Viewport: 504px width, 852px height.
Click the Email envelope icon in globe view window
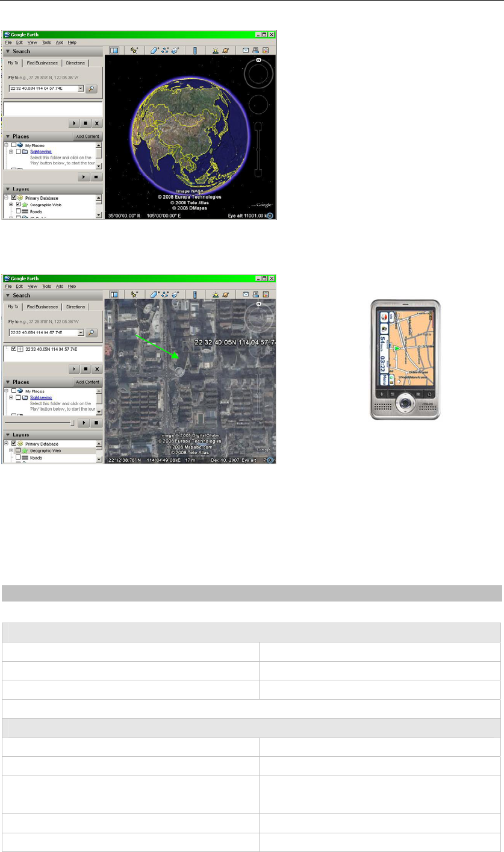click(x=246, y=51)
